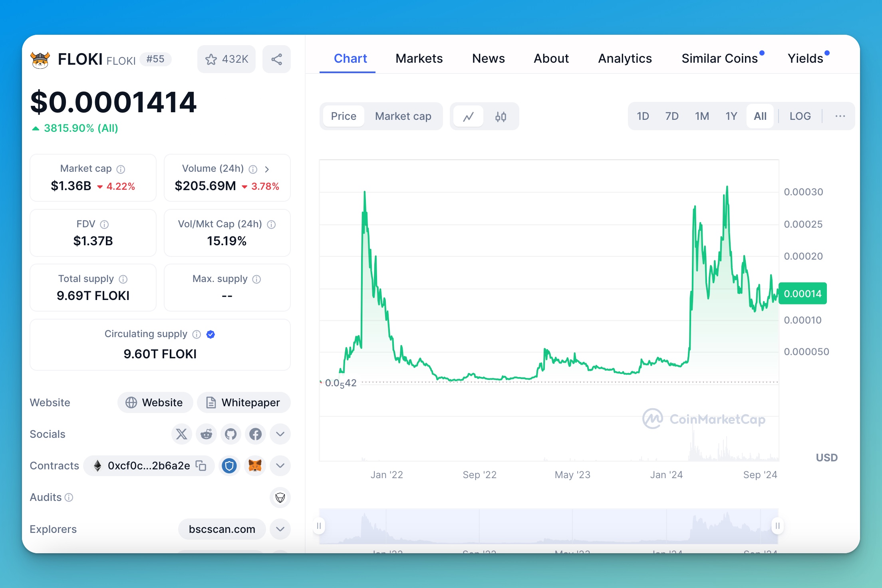Click the USD currency label
Image resolution: width=882 pixels, height=588 pixels.
click(x=826, y=458)
